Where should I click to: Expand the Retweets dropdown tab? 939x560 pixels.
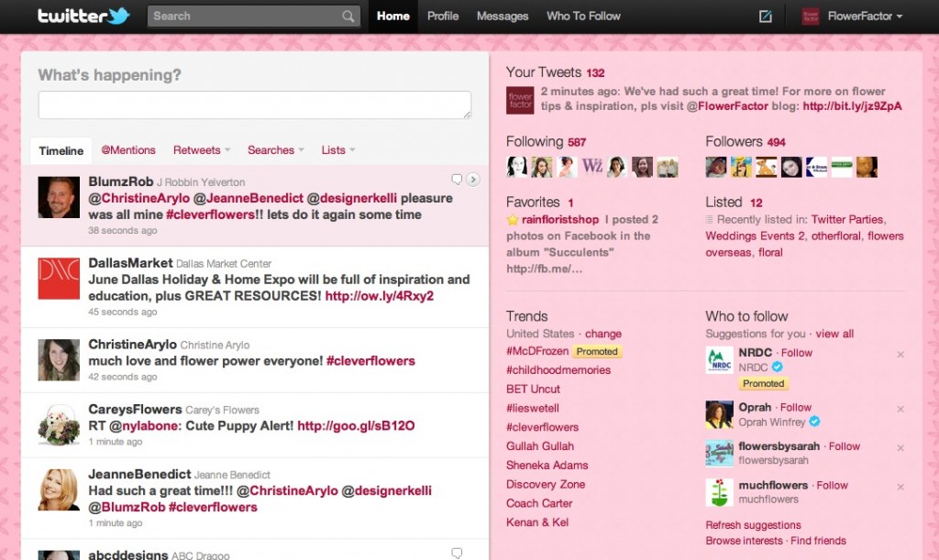(201, 150)
